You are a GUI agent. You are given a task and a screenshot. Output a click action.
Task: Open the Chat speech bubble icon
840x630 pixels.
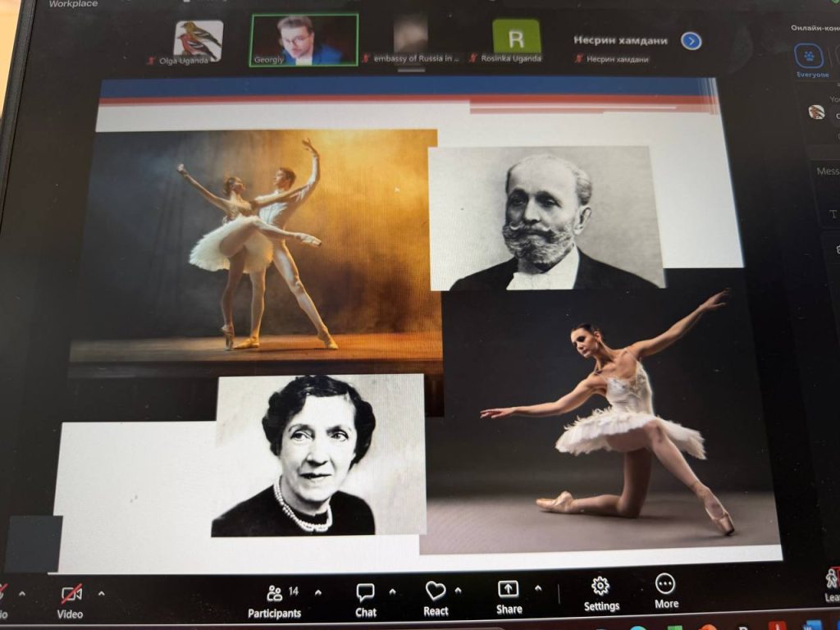(x=366, y=591)
